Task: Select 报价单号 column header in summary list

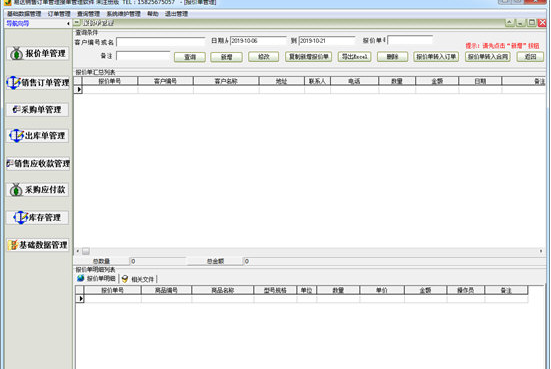Action: 110,81
